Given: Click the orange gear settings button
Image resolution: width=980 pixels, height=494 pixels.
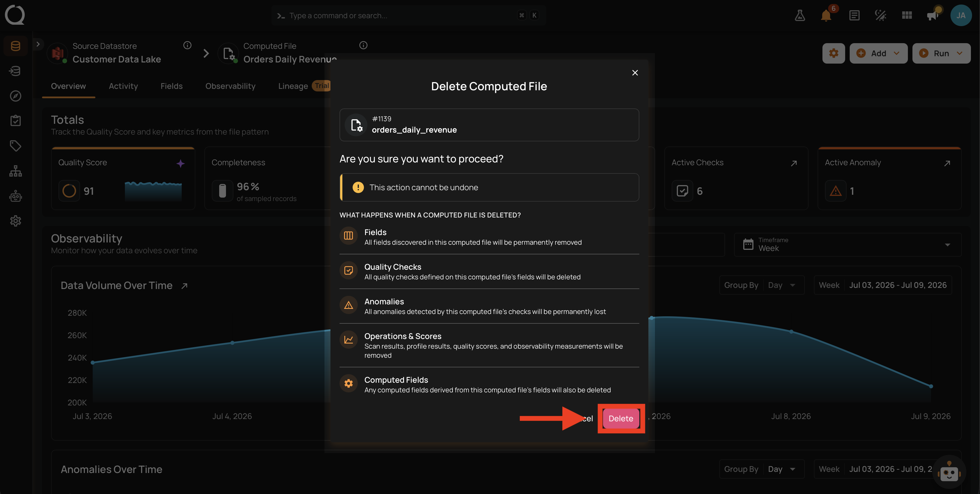Looking at the screenshot, I should point(834,53).
